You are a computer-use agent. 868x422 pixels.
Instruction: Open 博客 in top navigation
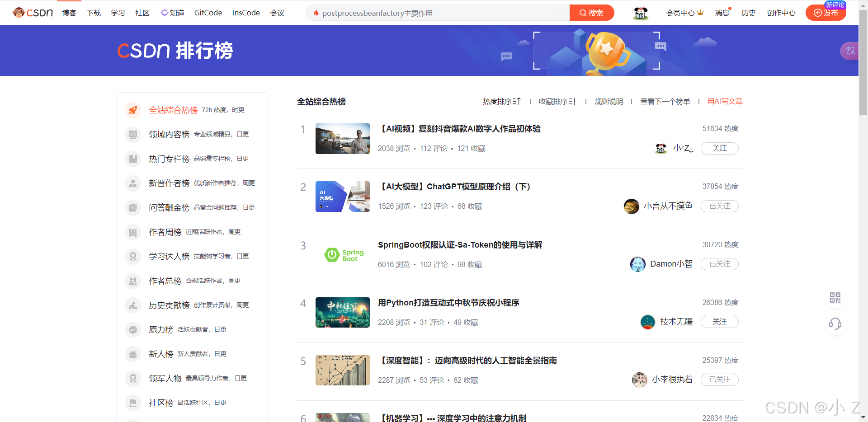pyautogui.click(x=69, y=13)
